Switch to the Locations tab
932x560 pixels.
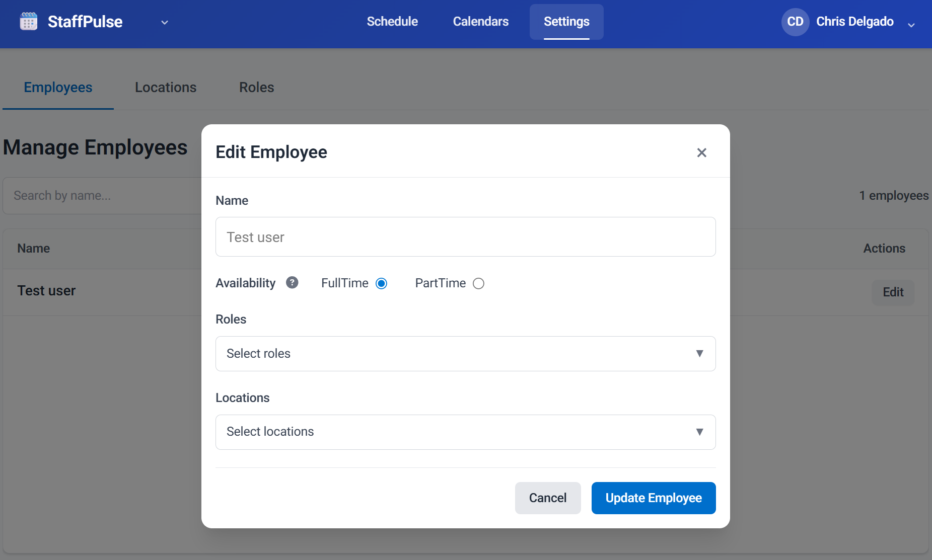pyautogui.click(x=166, y=88)
